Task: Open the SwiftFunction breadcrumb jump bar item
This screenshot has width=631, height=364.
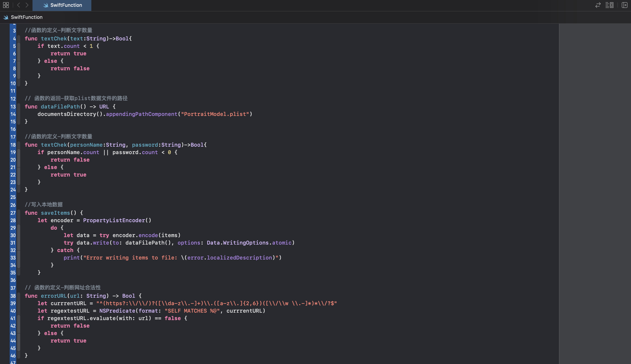Action: point(27,17)
